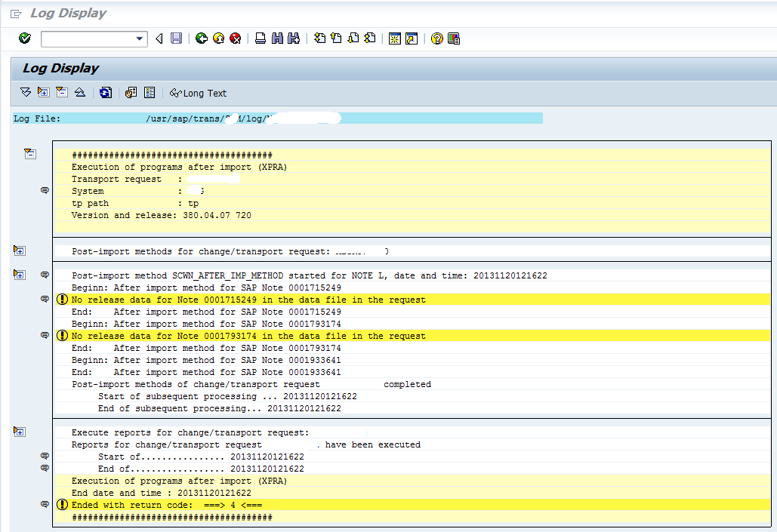777x532 pixels.
Task: Click the log settings icon before legend
Action: (x=131, y=92)
